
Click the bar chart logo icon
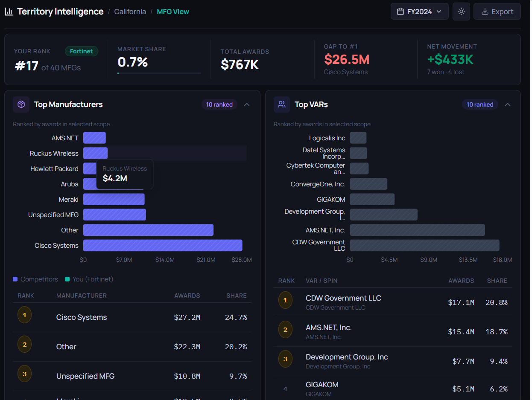pos(9,12)
